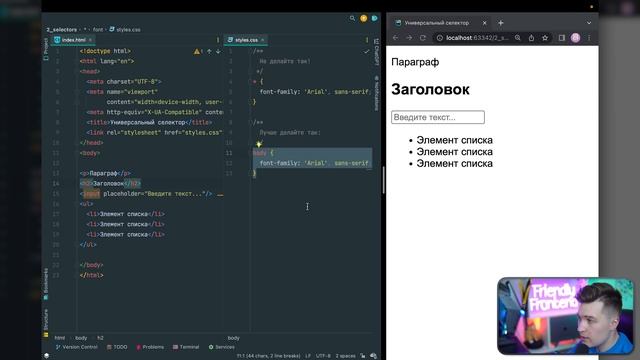Click the share icon in Chrome address bar
Viewport: 640px width, 360px height.
(531, 38)
